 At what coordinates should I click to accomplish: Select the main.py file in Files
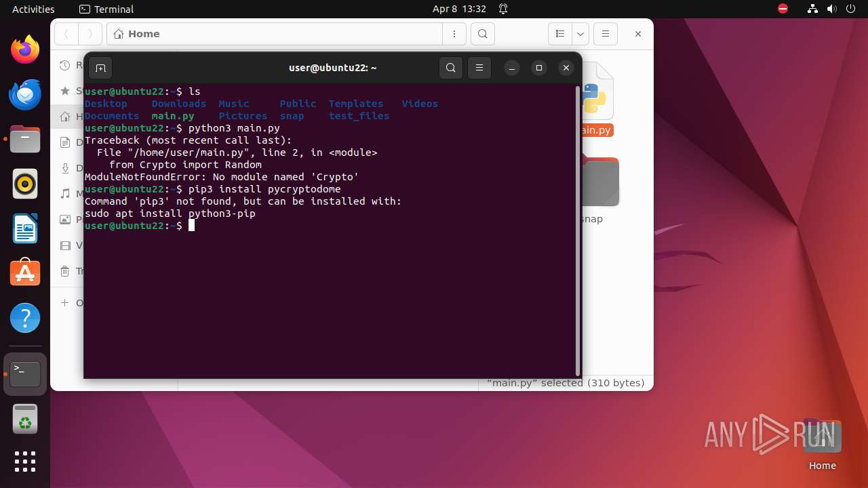click(597, 99)
